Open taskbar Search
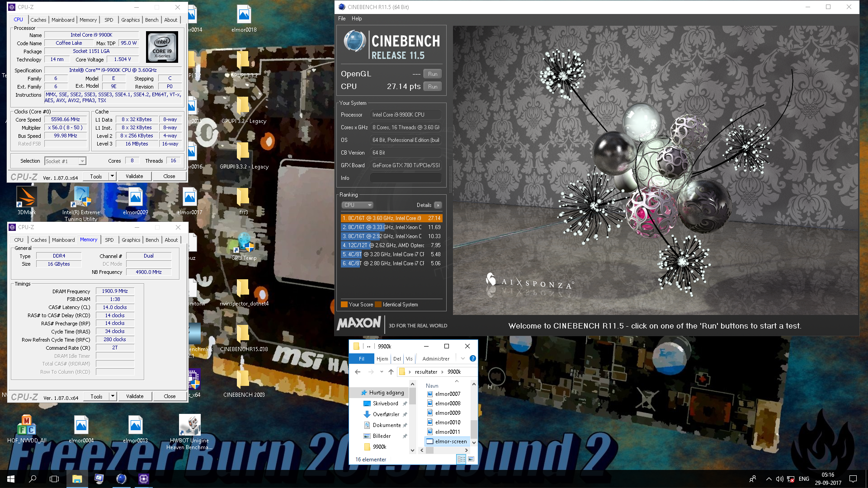 tap(33, 479)
